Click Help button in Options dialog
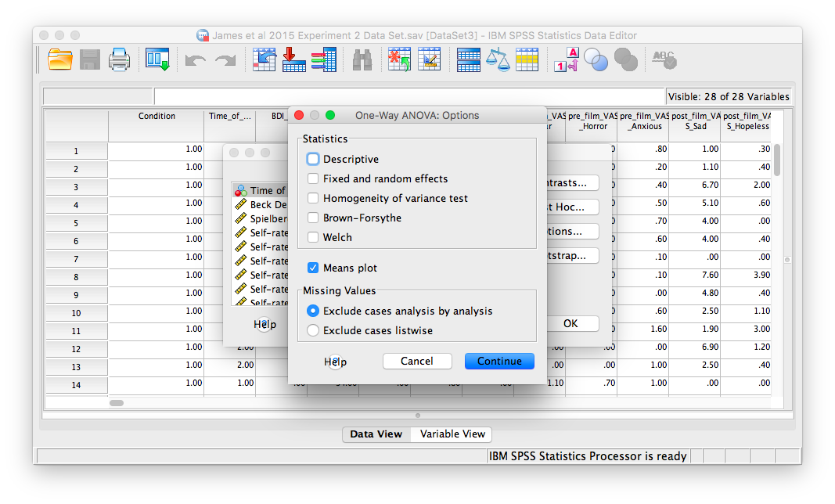This screenshot has width=835, height=504. [x=335, y=362]
